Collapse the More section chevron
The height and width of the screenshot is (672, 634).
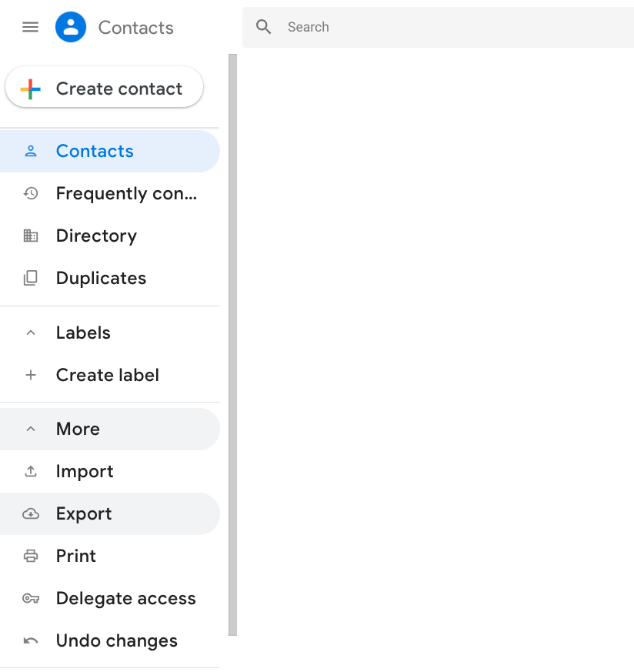31,429
